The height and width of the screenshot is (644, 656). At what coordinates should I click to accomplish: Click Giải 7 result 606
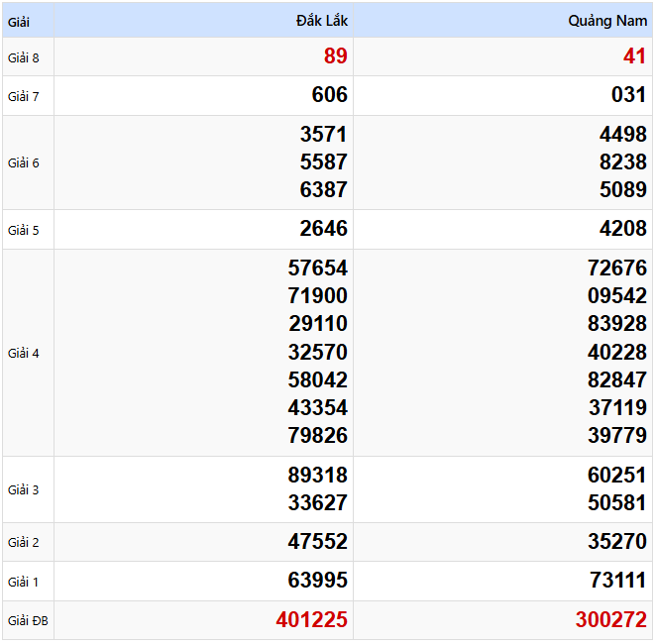(329, 95)
